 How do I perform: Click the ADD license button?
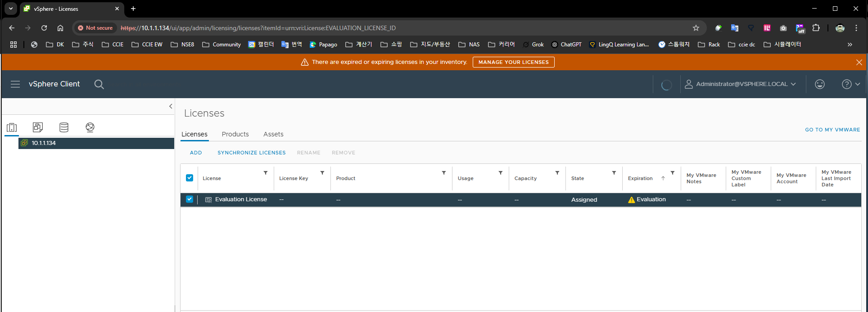(x=196, y=153)
